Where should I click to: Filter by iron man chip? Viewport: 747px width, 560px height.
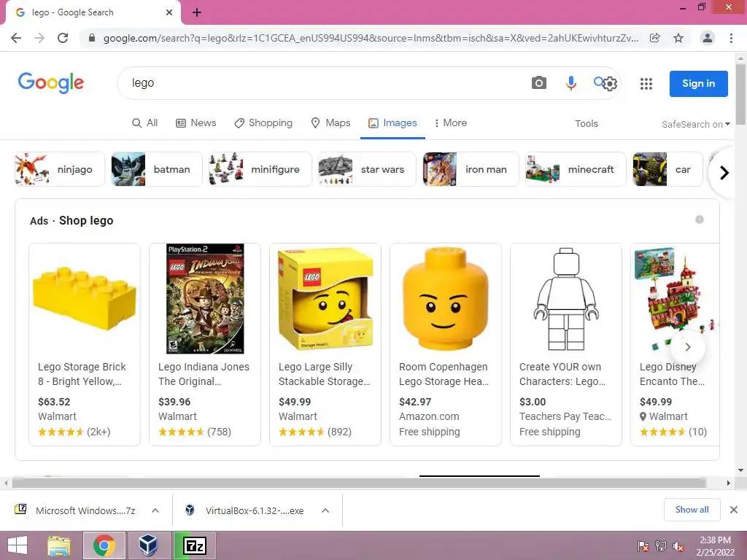pos(471,169)
